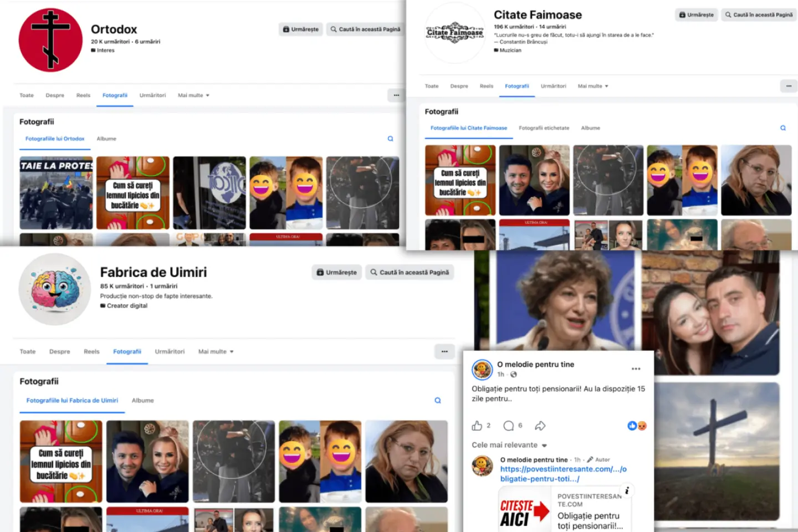The image size is (798, 532).
Task: Open Despre tab on Fabrica de Uimiri
Action: point(60,351)
